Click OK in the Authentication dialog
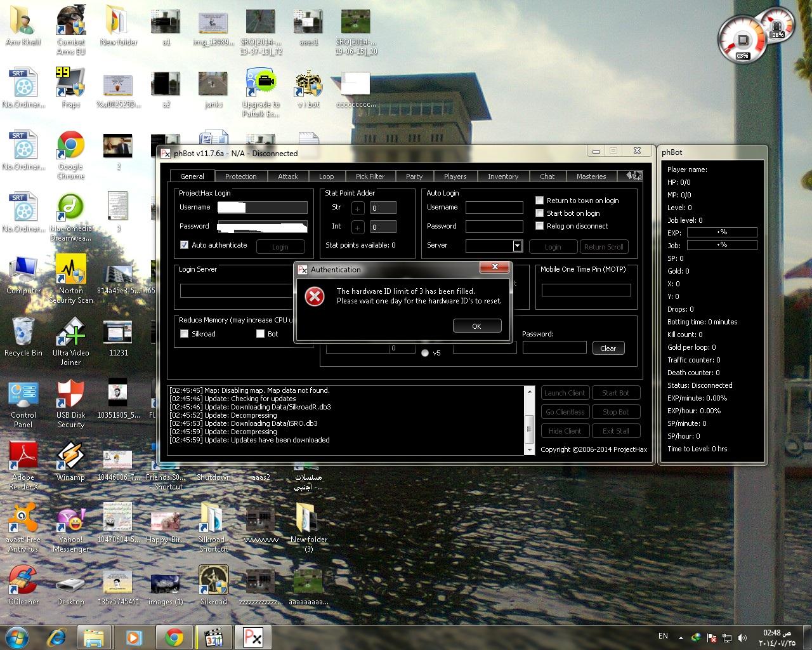The height and width of the screenshot is (650, 812). [x=477, y=326]
